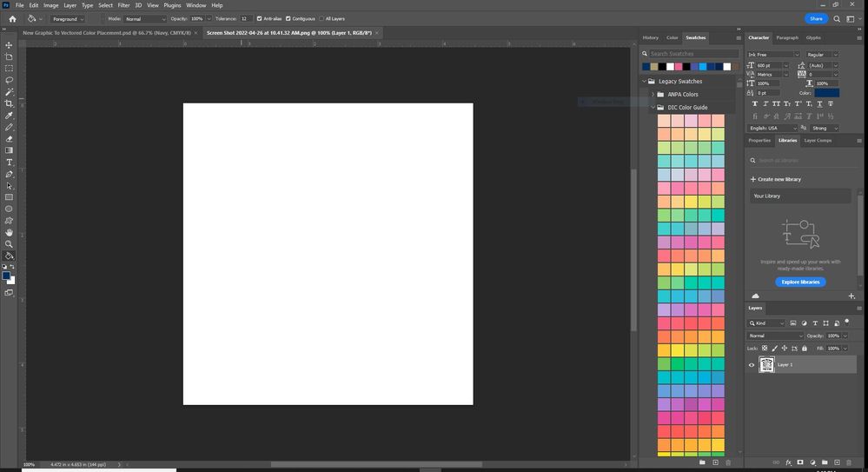Select the Pen tool

pos(9,174)
